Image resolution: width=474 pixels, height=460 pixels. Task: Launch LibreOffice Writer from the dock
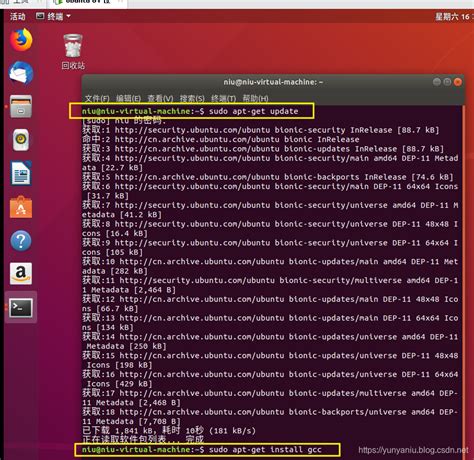tap(21, 173)
